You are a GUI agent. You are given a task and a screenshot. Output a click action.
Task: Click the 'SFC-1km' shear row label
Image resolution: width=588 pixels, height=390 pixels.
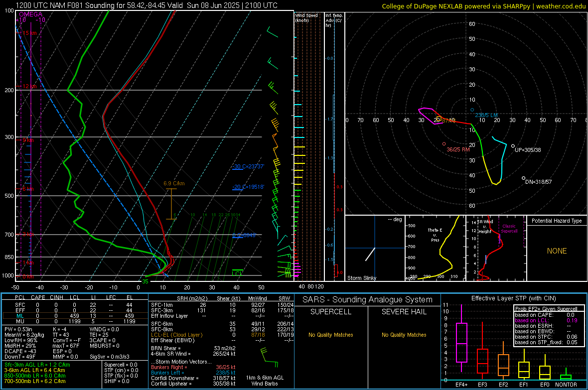click(162, 305)
